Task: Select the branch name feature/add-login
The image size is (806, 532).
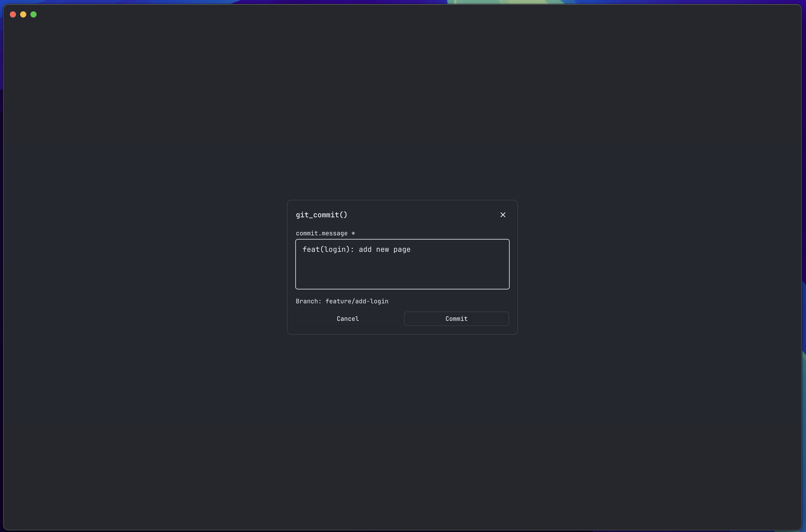Action: 357,301
